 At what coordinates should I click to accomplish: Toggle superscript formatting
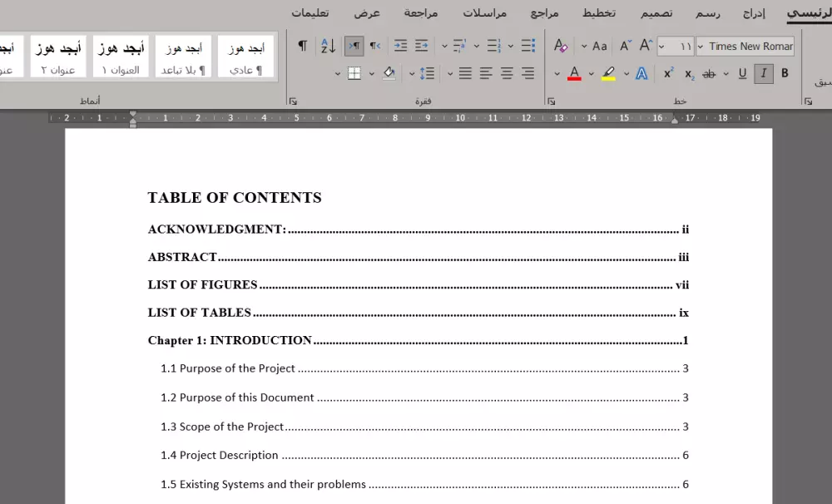(x=669, y=73)
